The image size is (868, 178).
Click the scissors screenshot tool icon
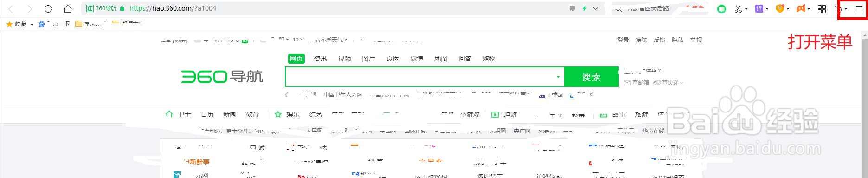(x=738, y=9)
